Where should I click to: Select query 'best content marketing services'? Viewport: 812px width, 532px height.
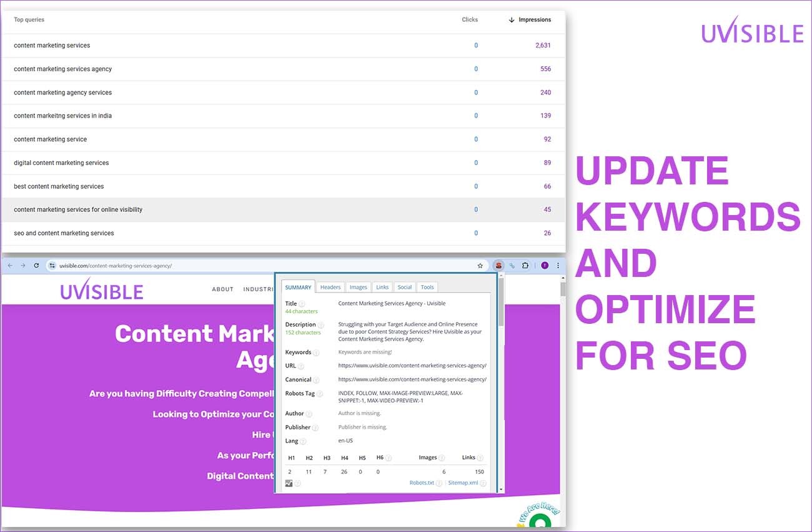point(59,186)
